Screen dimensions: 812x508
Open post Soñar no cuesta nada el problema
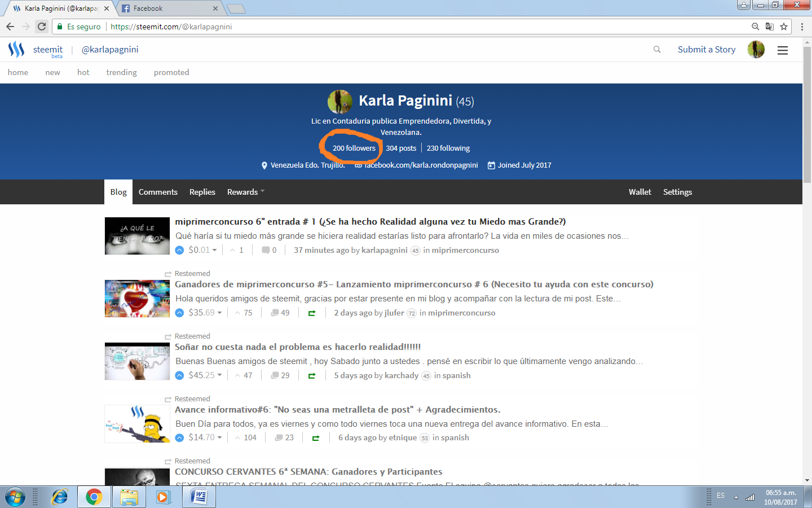click(x=298, y=347)
